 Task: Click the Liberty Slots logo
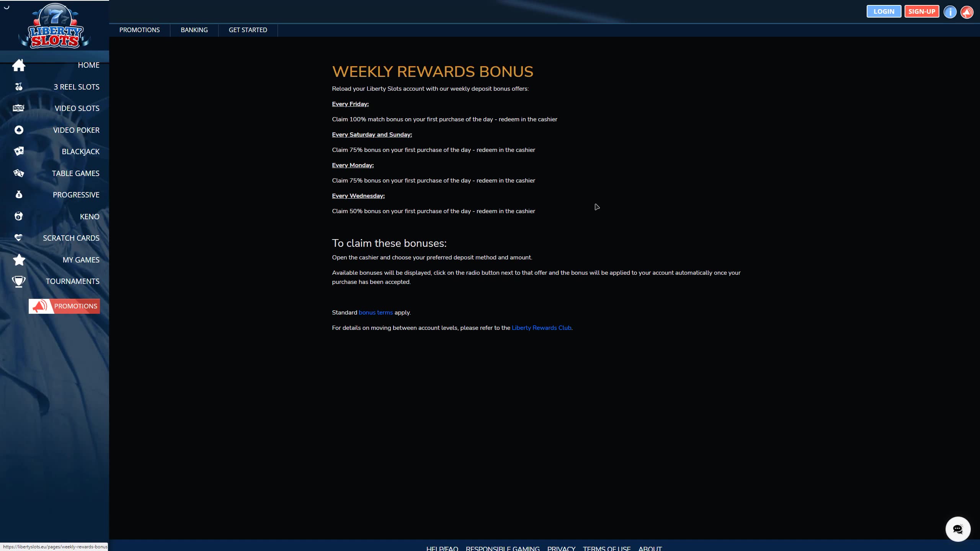(x=55, y=27)
